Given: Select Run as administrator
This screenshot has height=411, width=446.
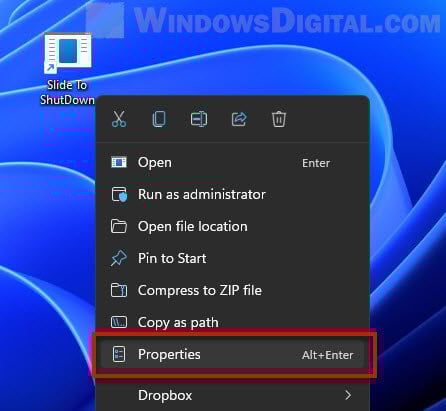Looking at the screenshot, I should coord(232,194).
